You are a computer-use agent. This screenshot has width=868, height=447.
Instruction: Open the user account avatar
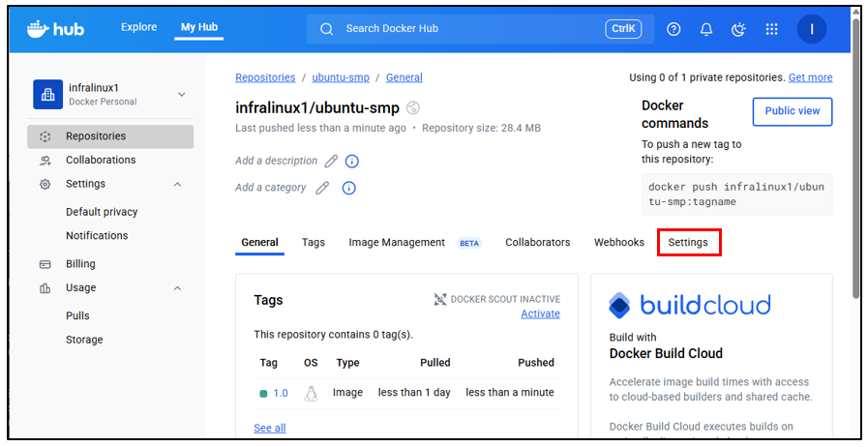tap(811, 29)
